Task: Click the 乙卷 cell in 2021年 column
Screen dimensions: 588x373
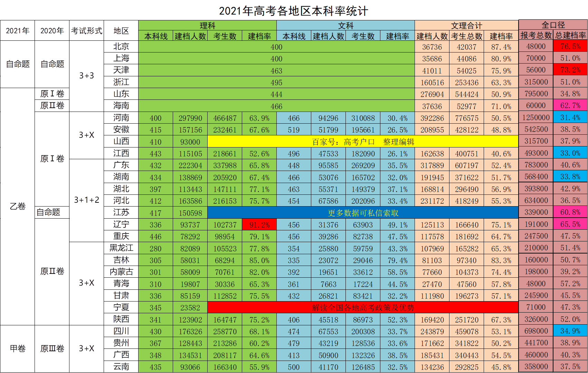Action: tap(18, 207)
